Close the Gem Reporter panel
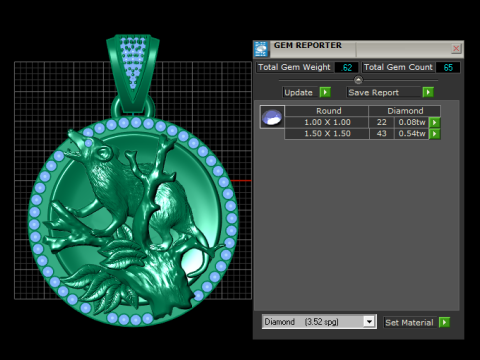 click(456, 49)
